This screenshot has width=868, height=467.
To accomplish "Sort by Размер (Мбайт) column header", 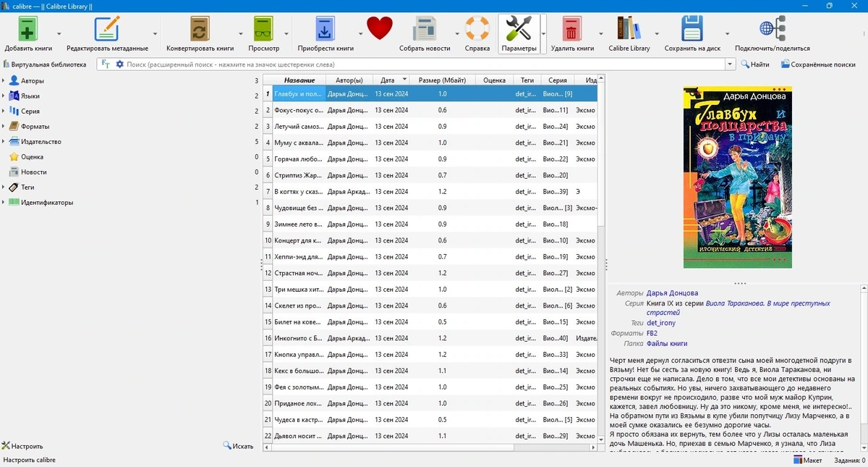I will click(x=443, y=80).
